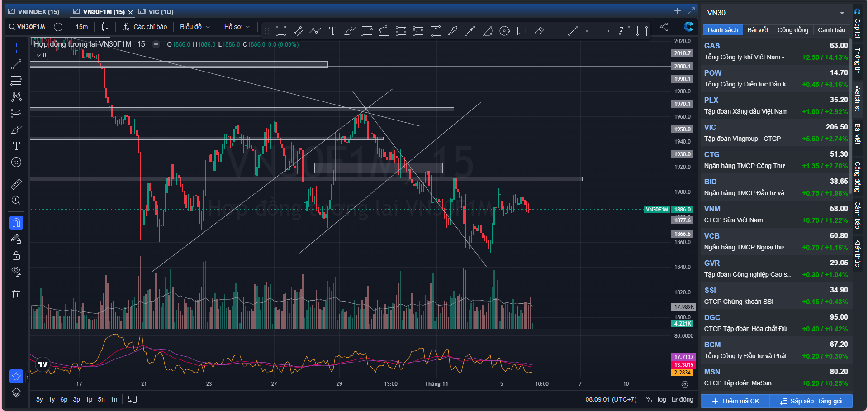Image resolution: width=868 pixels, height=412 pixels.
Task: Toggle log scale on the price axis
Action: 662,399
